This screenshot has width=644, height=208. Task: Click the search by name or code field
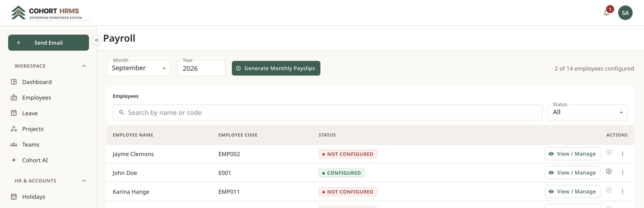point(328,112)
